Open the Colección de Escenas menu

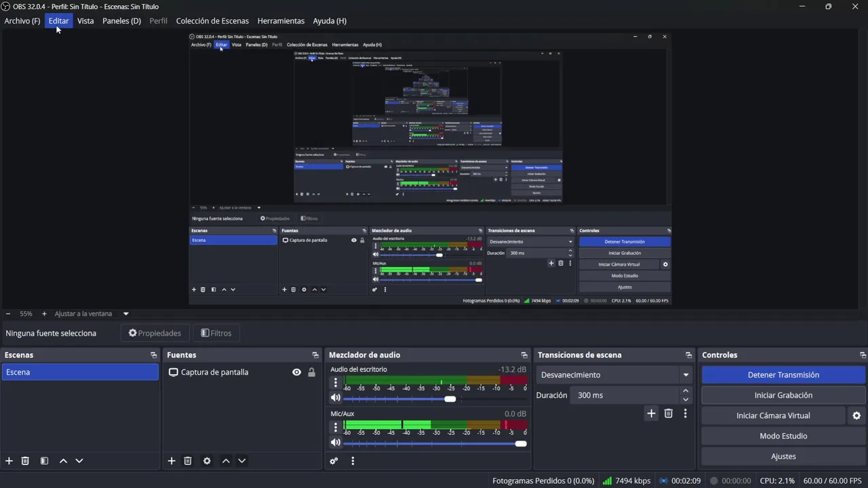click(212, 21)
